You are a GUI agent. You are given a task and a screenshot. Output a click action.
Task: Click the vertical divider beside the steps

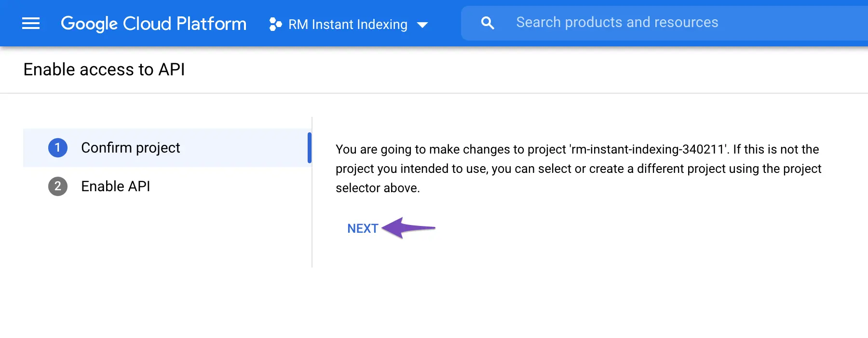tap(312, 217)
